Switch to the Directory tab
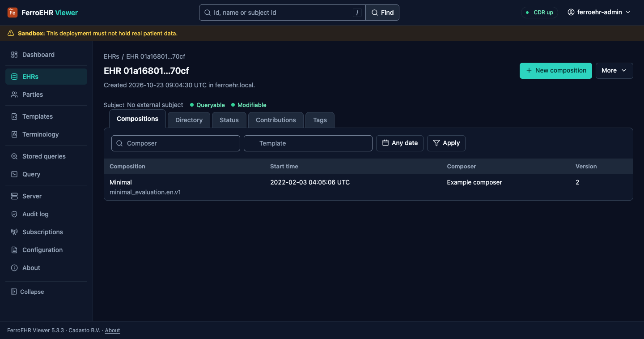Image resolution: width=644 pixels, height=339 pixels. point(189,120)
